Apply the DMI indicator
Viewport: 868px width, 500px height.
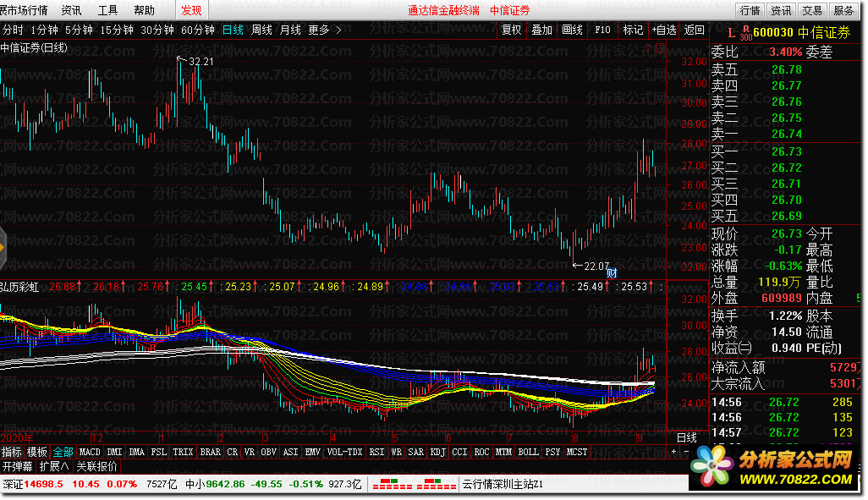(114, 452)
